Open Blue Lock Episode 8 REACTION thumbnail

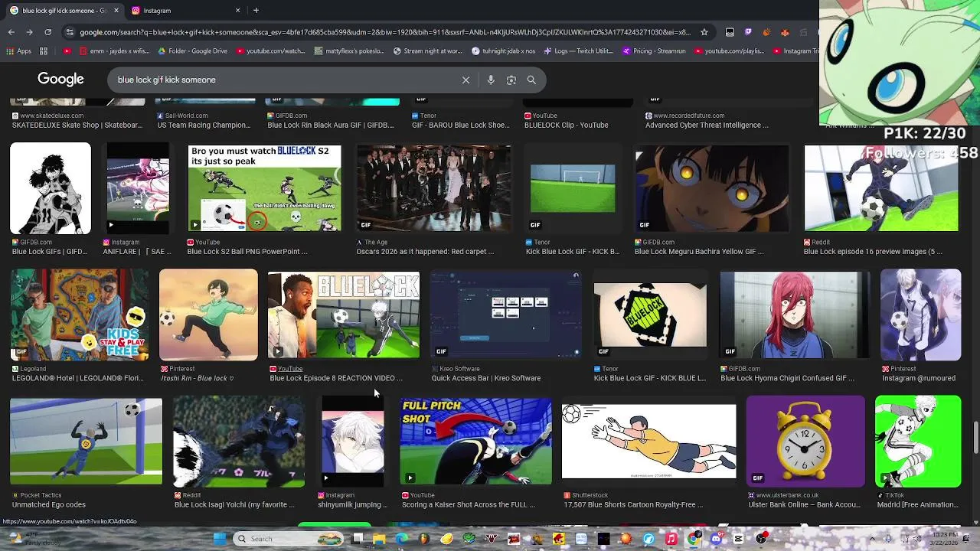point(344,315)
